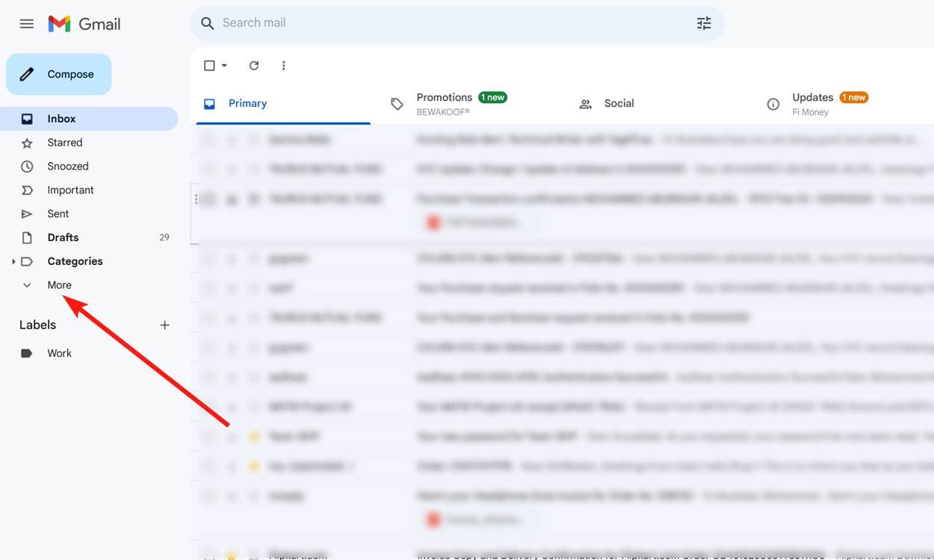Collapse the More section in the sidebar

tap(26, 284)
